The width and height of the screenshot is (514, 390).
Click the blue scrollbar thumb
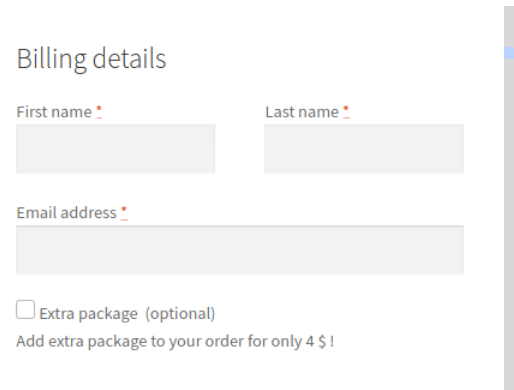[x=509, y=53]
